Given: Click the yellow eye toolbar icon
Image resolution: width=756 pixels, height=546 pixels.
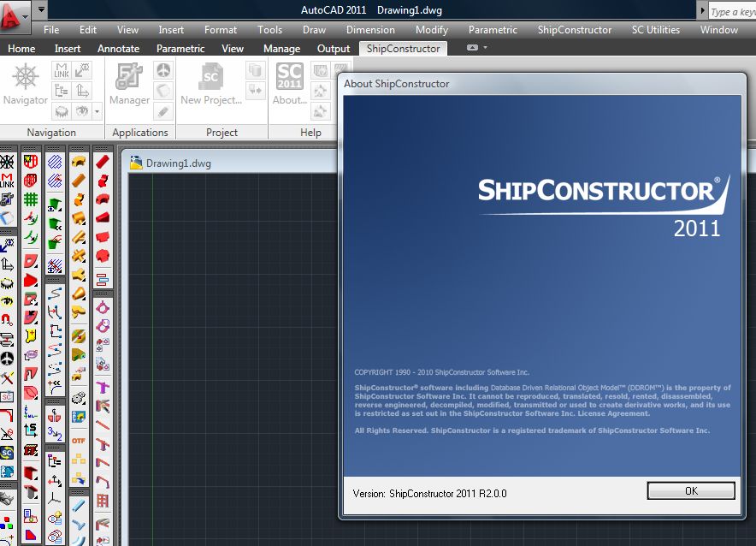Looking at the screenshot, I should 7,301.
